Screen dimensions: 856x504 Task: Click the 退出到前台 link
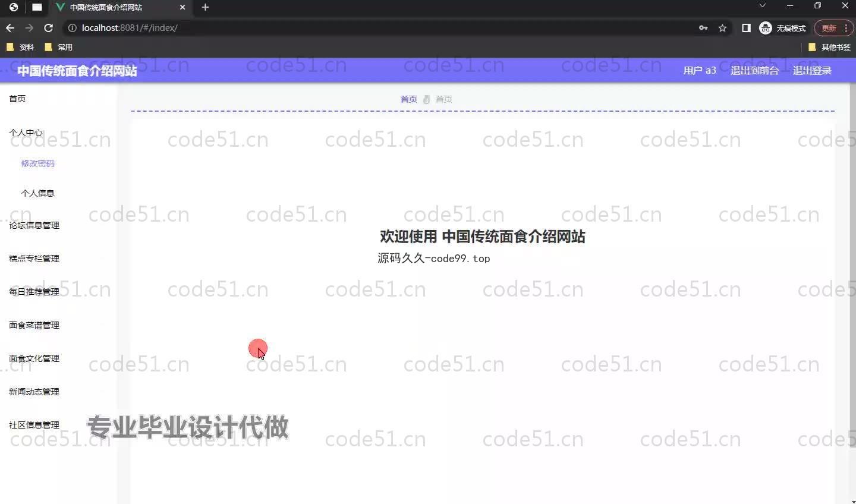[754, 70]
